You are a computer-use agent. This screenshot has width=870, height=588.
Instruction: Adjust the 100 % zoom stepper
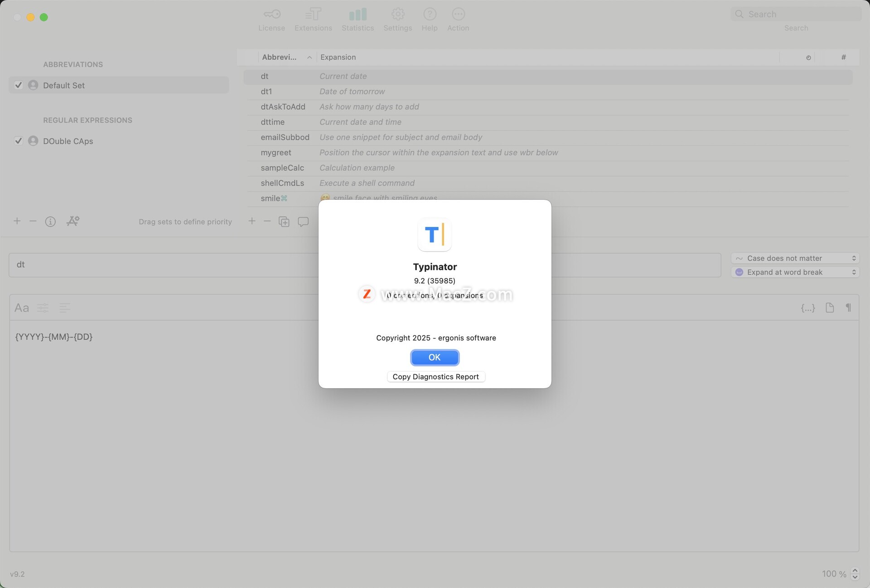click(x=855, y=574)
